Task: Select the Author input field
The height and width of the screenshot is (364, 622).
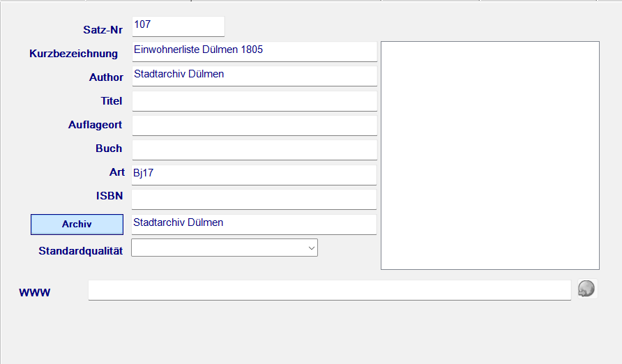Action: coord(254,75)
